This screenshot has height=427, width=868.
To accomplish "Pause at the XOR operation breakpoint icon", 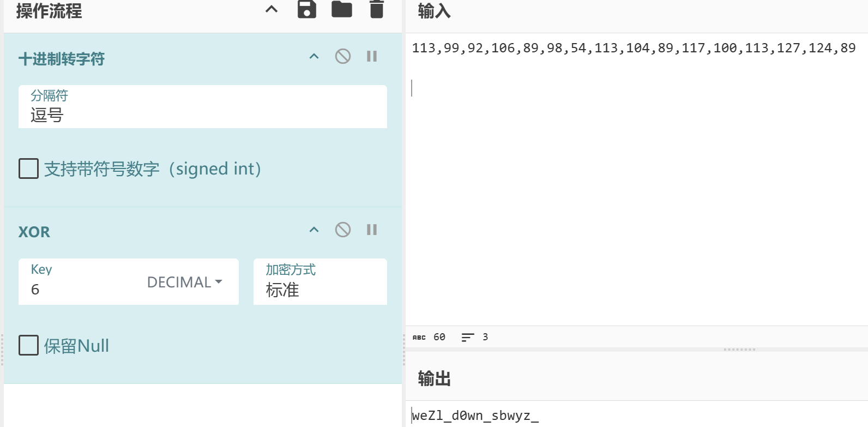I will coord(372,230).
